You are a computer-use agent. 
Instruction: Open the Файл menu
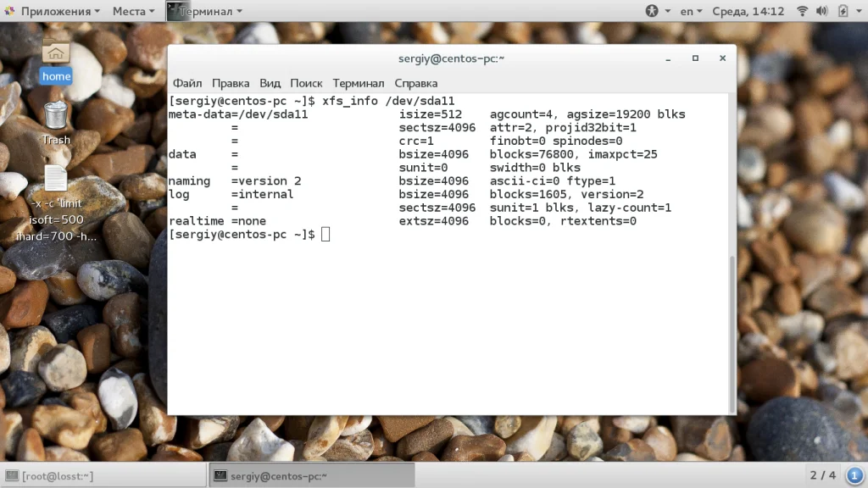pos(187,83)
